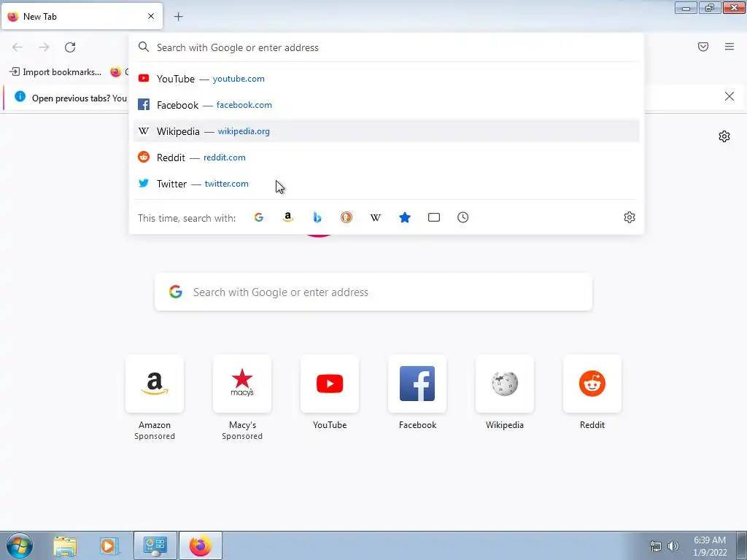
Task: Search history via clock icon
Action: click(x=463, y=217)
